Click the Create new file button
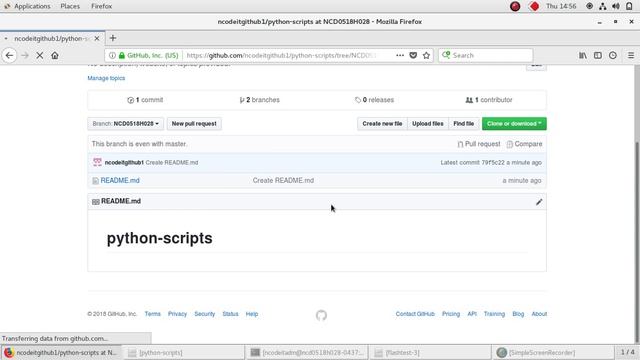640x360 pixels. [382, 124]
